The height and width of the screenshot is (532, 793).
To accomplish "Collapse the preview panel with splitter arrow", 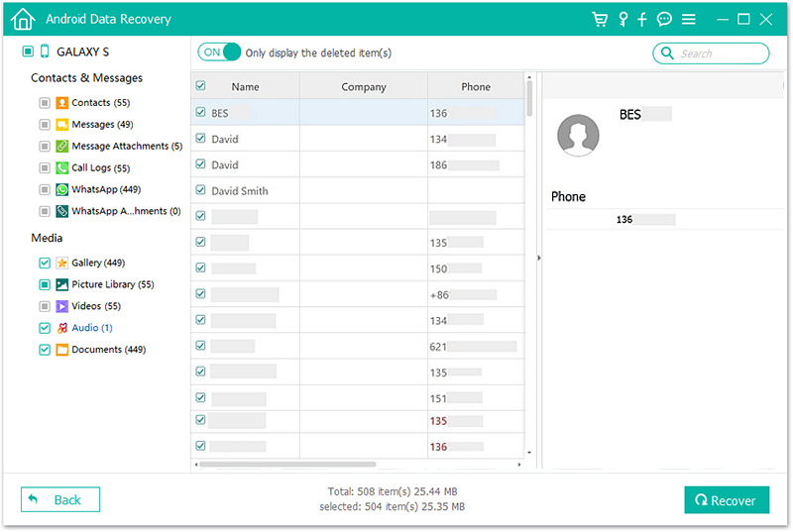I will tap(539, 259).
